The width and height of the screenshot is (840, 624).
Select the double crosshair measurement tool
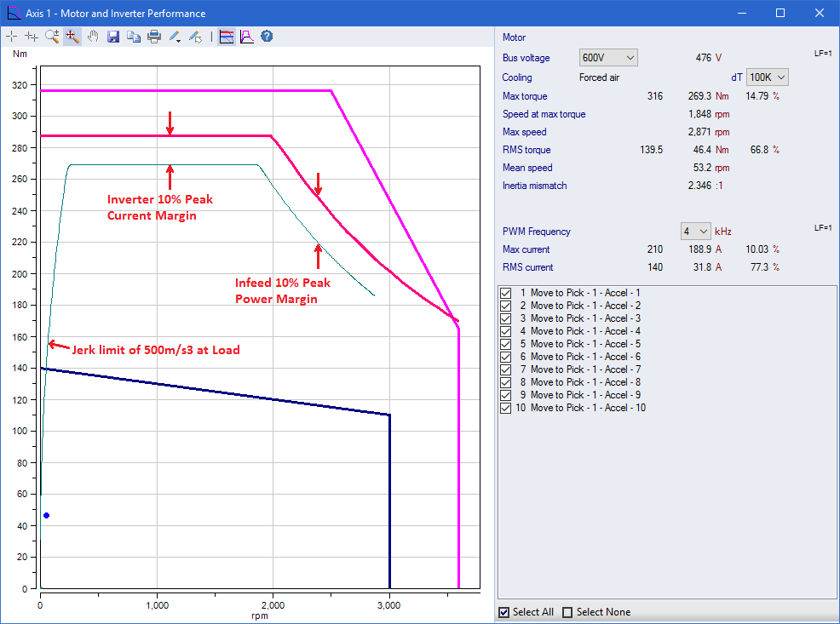[32, 37]
